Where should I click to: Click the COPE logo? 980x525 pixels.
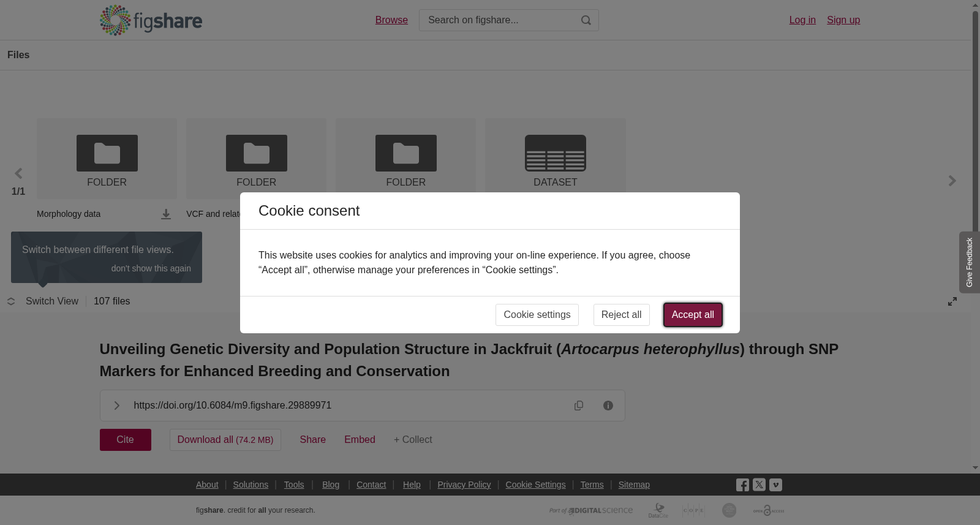tap(693, 510)
